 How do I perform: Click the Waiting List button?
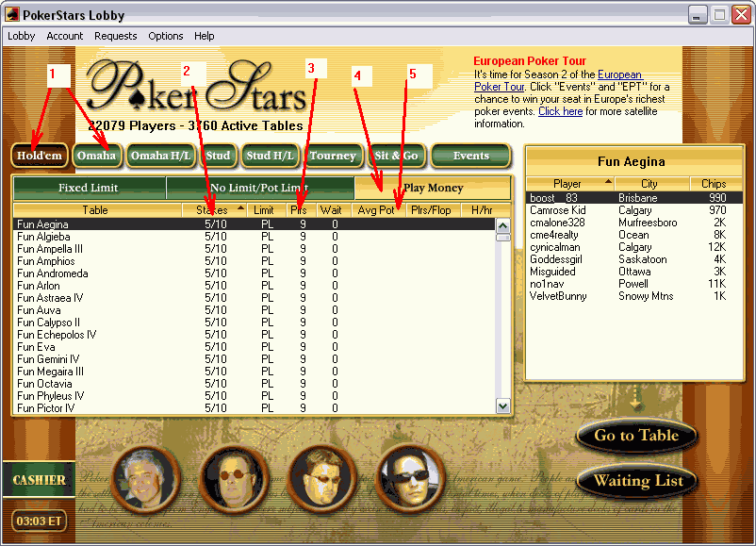(x=637, y=481)
